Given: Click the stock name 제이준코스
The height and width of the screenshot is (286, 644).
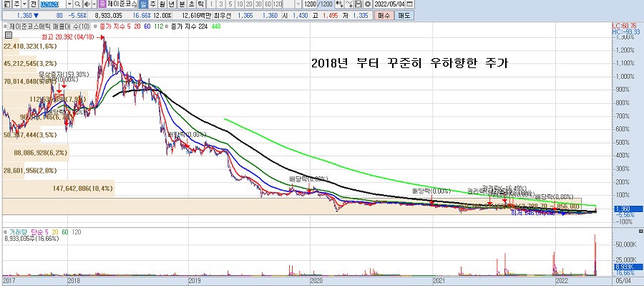Looking at the screenshot, I should pyautogui.click(x=122, y=4).
